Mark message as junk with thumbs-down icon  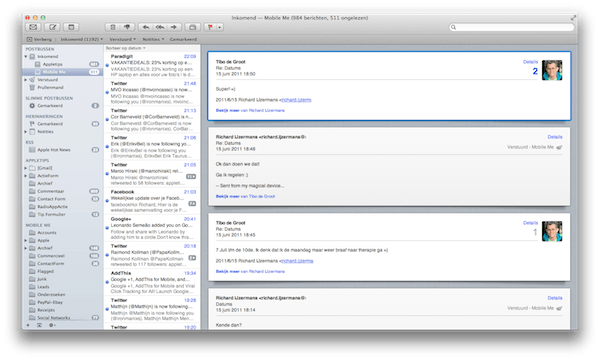[127, 27]
